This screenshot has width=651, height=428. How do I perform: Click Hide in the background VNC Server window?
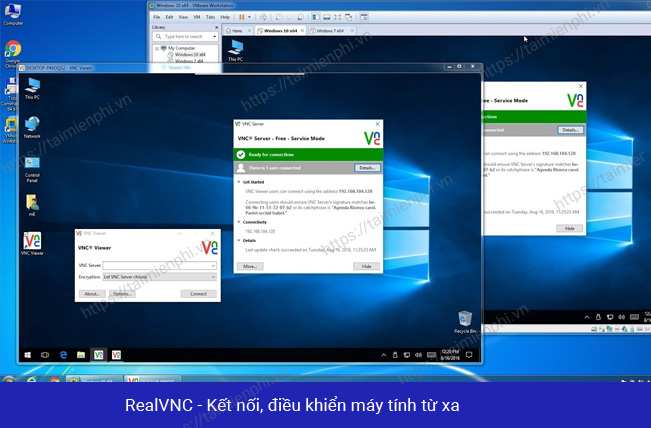pyautogui.click(x=569, y=228)
